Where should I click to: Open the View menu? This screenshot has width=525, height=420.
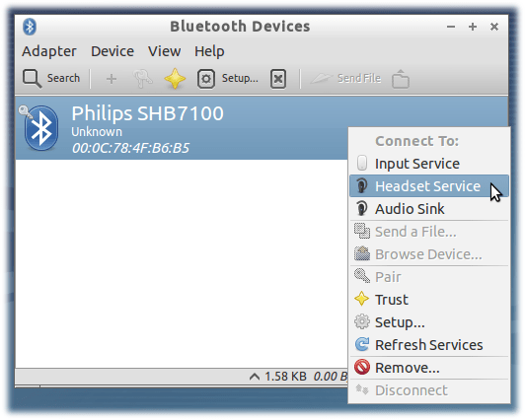[x=165, y=51]
